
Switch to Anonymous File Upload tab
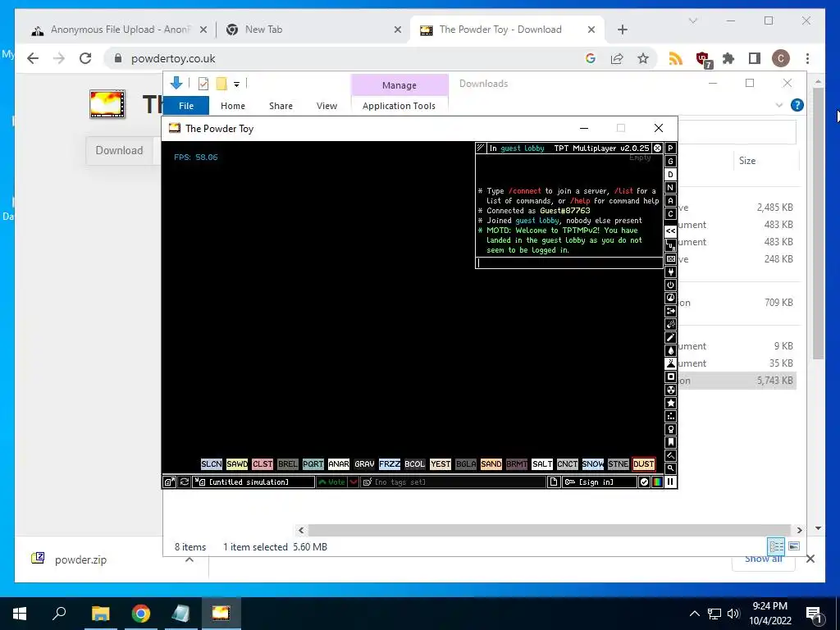tap(119, 30)
